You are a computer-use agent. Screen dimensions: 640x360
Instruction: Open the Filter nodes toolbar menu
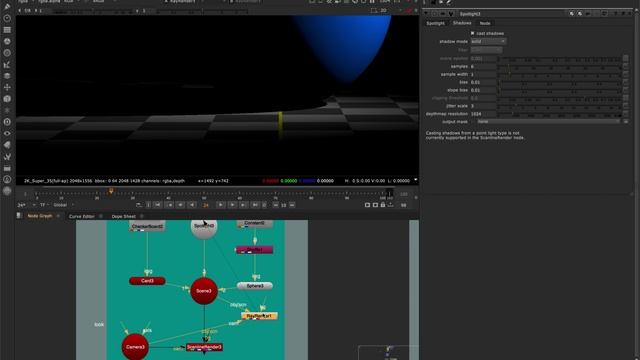(x=7, y=53)
